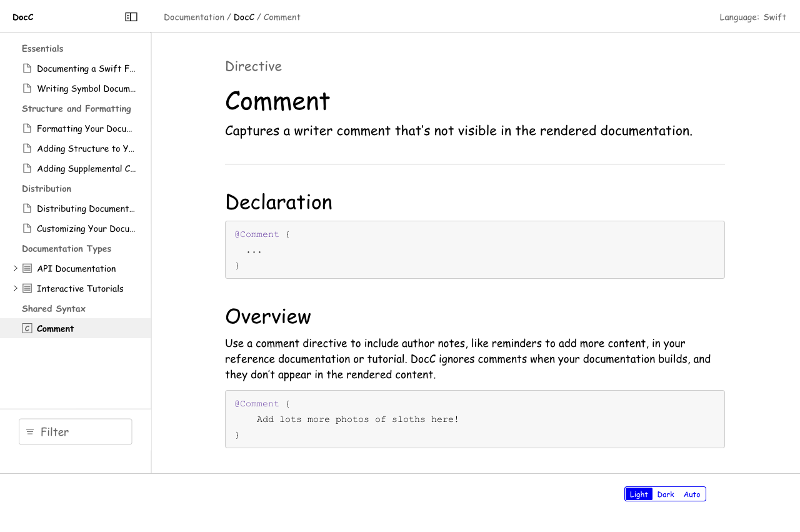Click the API Documentation list icon
Screen dimensions: 800x532
click(x=27, y=268)
